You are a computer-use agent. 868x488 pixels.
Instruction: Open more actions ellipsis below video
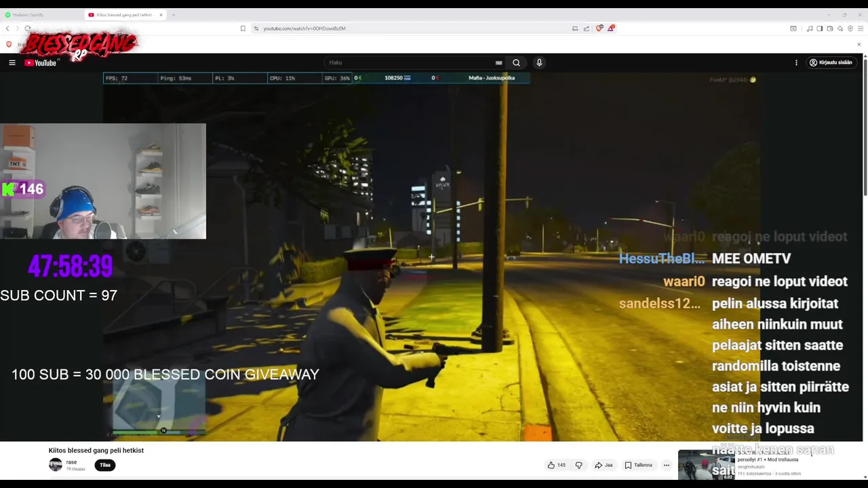coord(667,465)
